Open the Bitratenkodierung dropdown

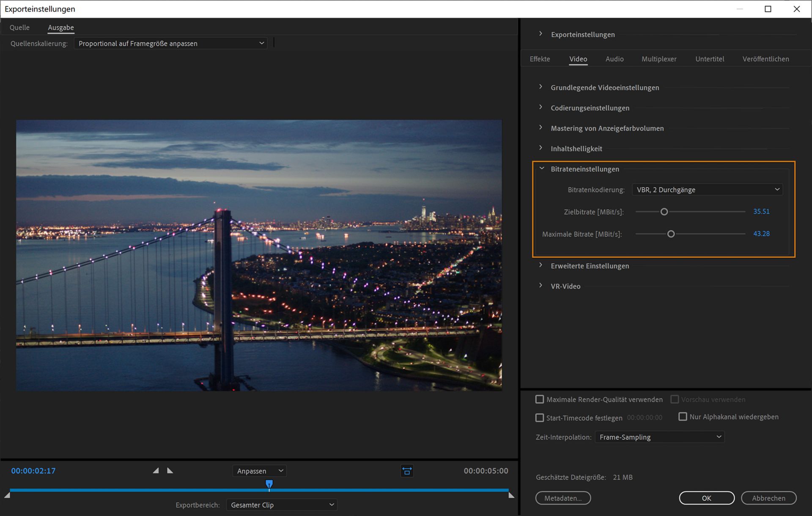[x=707, y=190]
